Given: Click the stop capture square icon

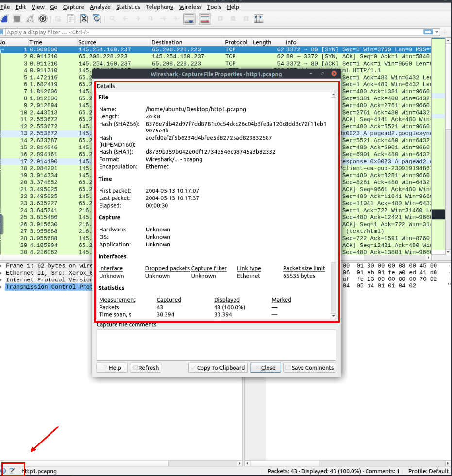Looking at the screenshot, I should (17, 19).
